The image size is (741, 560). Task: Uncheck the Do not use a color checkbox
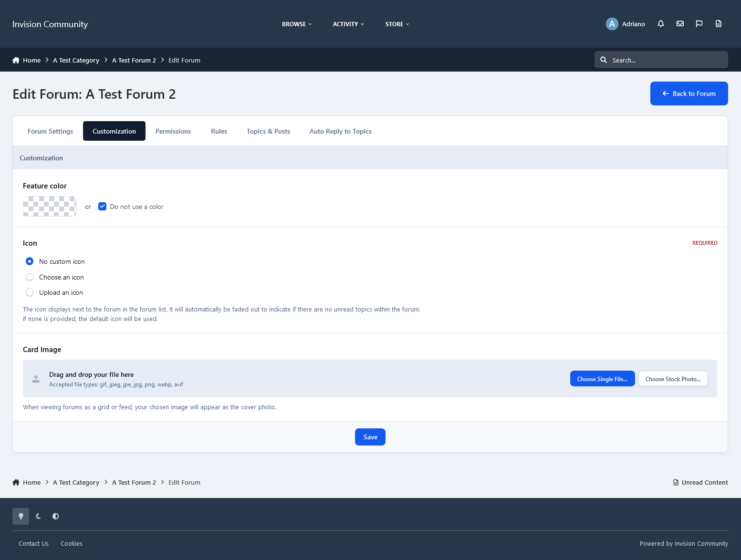pyautogui.click(x=102, y=207)
